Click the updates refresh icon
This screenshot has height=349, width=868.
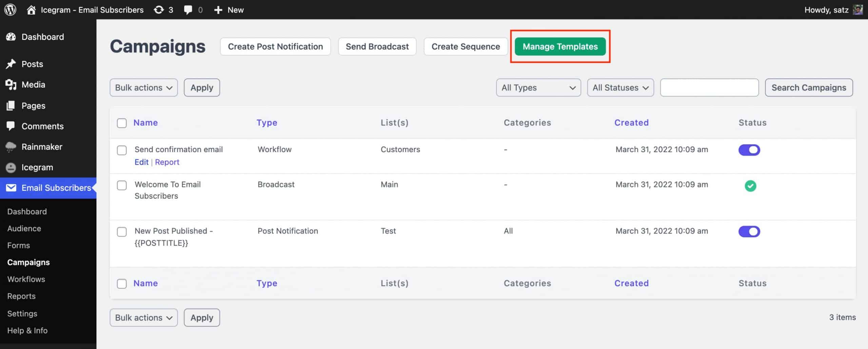159,10
